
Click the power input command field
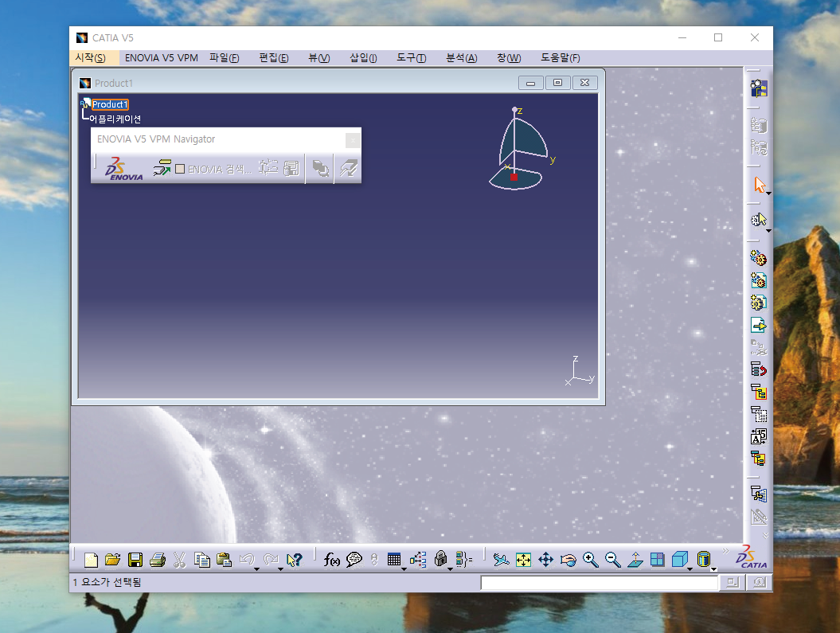pos(599,583)
